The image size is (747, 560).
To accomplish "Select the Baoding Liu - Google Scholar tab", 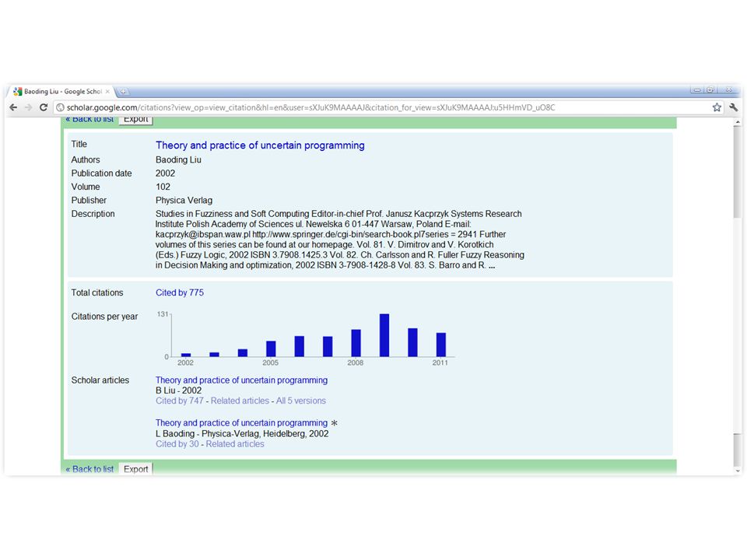I will (x=61, y=92).
